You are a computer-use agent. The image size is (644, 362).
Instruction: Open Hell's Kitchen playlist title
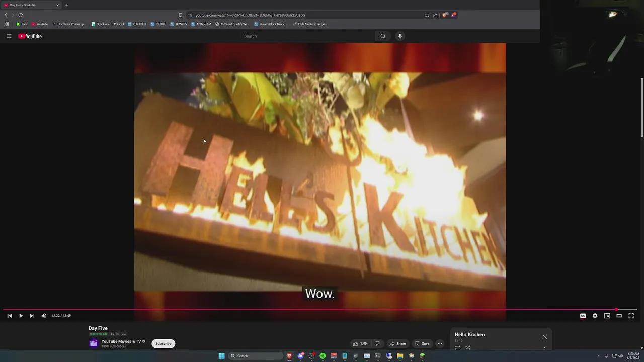tap(469, 335)
